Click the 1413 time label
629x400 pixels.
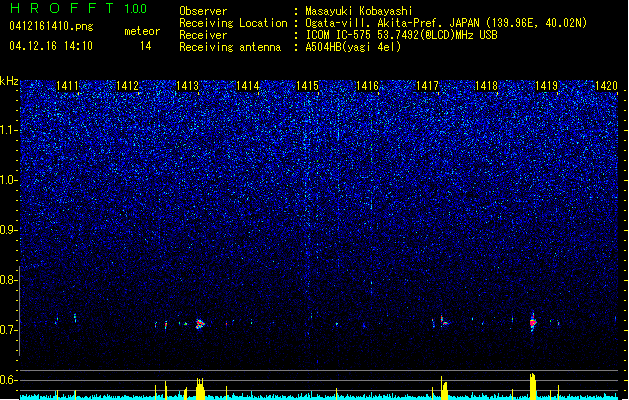click(x=187, y=86)
